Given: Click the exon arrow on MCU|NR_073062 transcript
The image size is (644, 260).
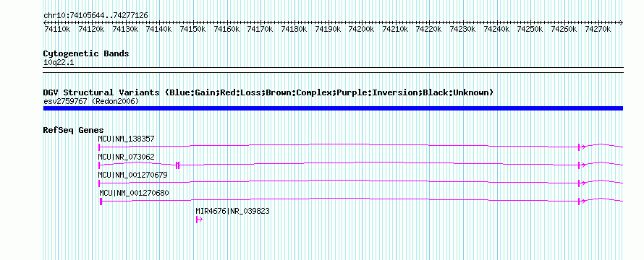Looking at the screenshot, I should [582, 165].
